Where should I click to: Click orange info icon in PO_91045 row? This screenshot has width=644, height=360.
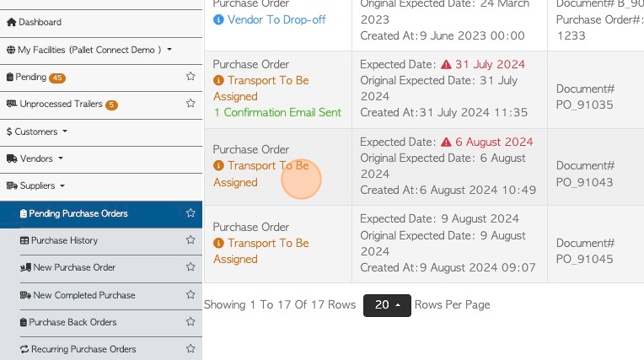tap(218, 244)
